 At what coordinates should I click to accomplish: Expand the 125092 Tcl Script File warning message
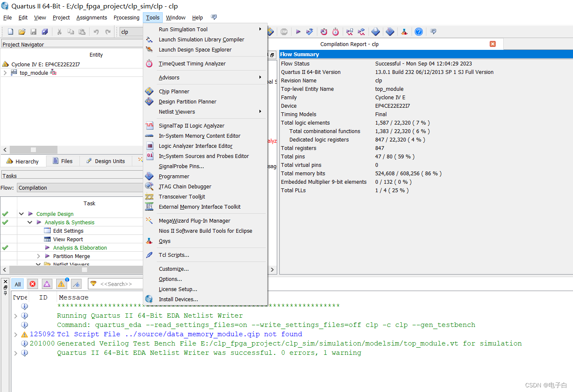(16, 334)
